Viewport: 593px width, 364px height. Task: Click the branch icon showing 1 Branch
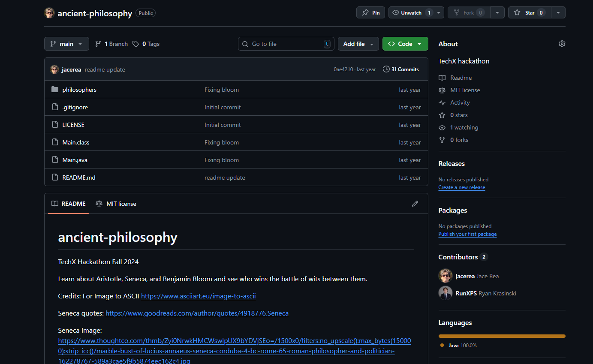(x=98, y=44)
